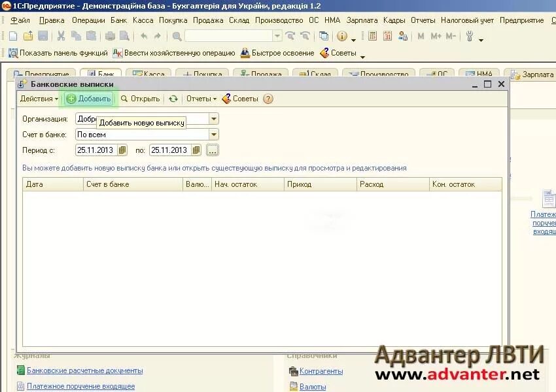Open the Валюты link
Screen dimensions: 556x392
pos(313,387)
